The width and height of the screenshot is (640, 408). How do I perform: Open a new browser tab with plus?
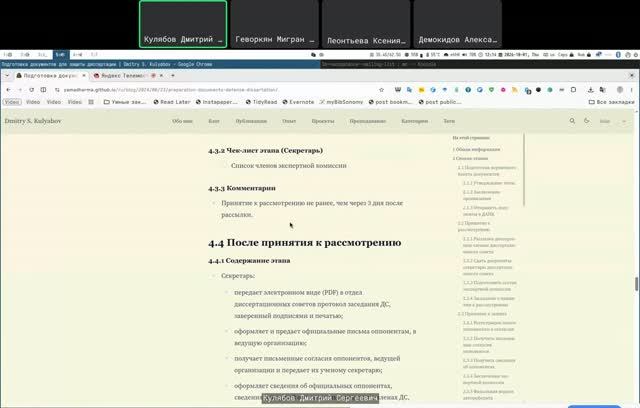click(173, 75)
